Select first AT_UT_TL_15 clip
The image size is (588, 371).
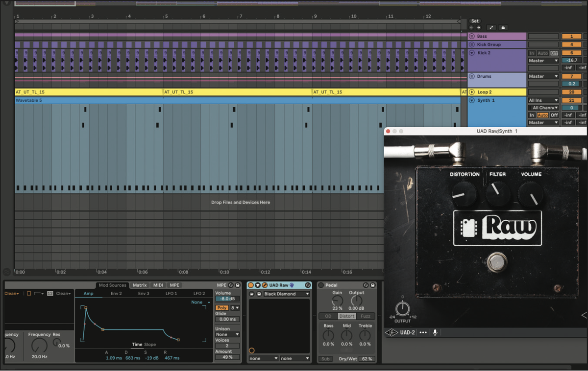pyautogui.click(x=89, y=92)
